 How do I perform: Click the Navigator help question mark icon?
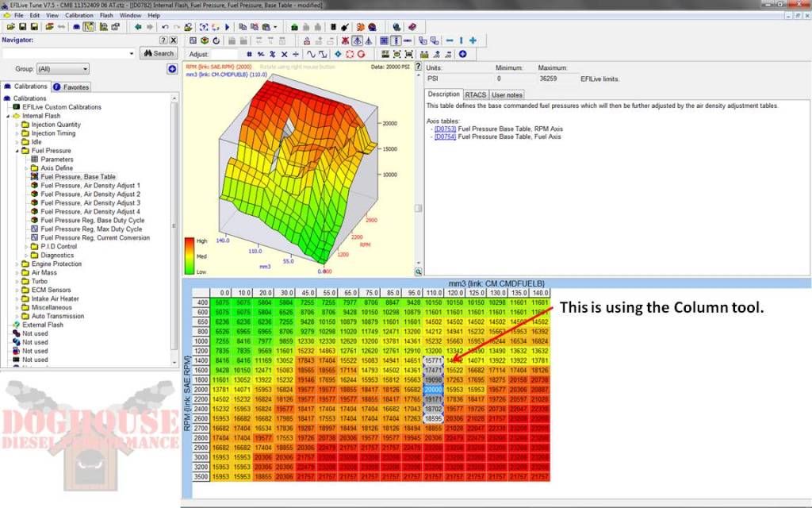(x=163, y=40)
